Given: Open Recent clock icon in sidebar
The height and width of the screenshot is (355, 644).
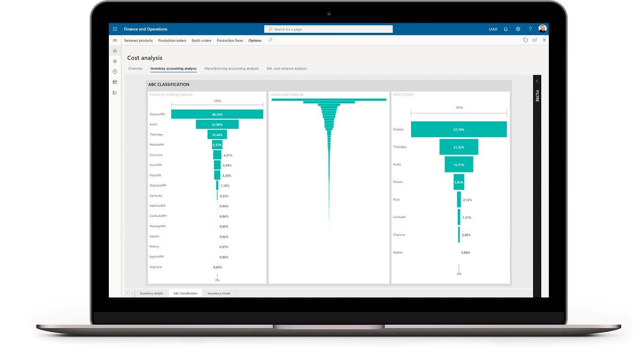Looking at the screenshot, I should (115, 72).
